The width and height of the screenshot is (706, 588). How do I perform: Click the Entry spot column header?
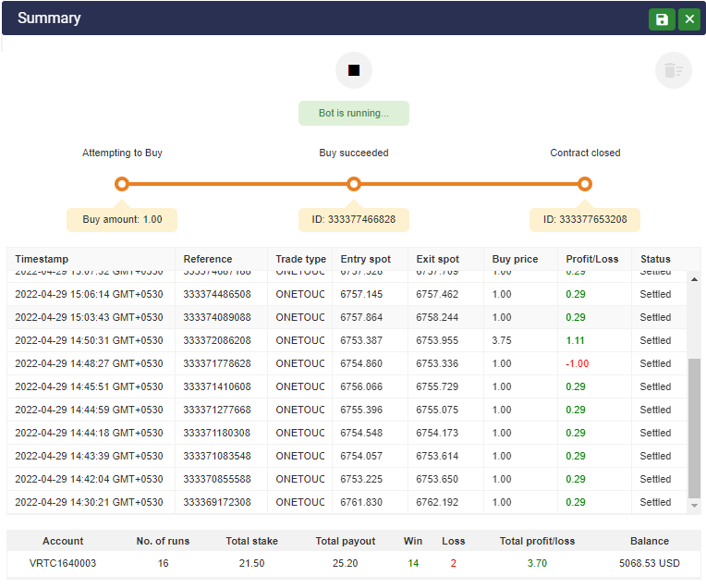366,259
